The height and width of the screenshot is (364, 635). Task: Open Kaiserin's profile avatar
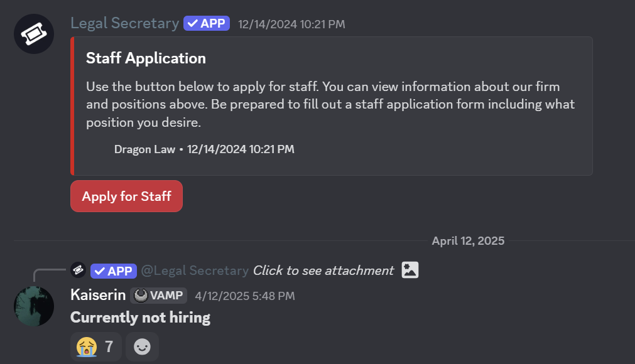pos(34,306)
